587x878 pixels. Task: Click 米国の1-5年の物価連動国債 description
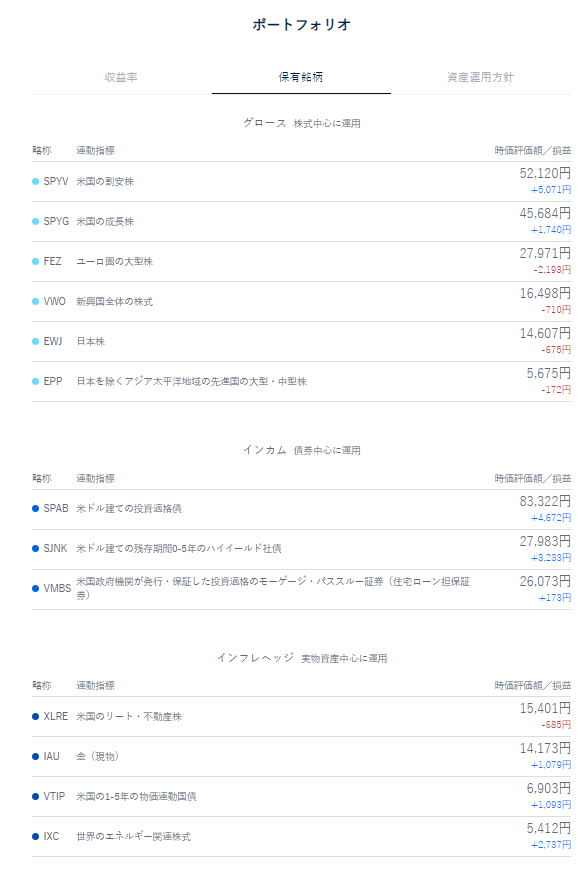136,796
